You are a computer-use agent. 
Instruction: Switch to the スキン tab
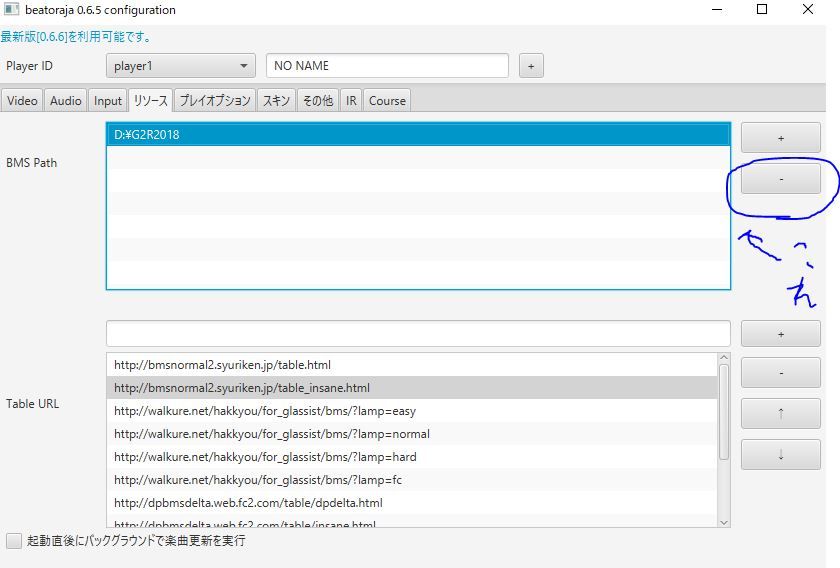coord(276,101)
